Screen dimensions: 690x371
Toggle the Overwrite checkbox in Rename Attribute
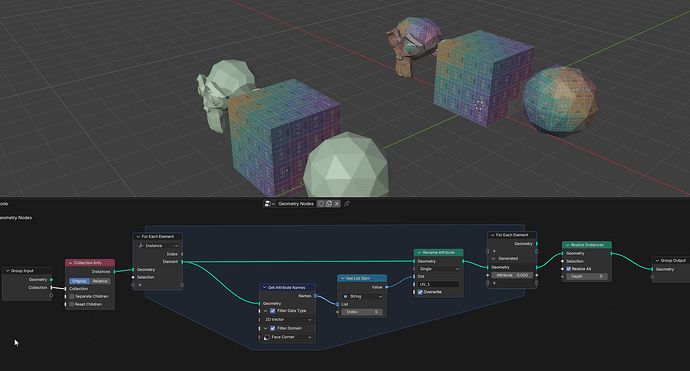[x=420, y=292]
